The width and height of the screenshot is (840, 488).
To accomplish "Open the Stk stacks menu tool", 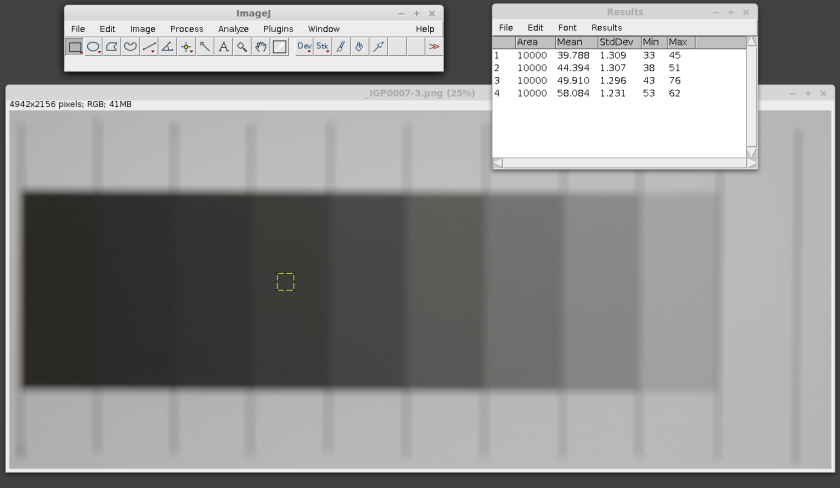I will pos(322,47).
